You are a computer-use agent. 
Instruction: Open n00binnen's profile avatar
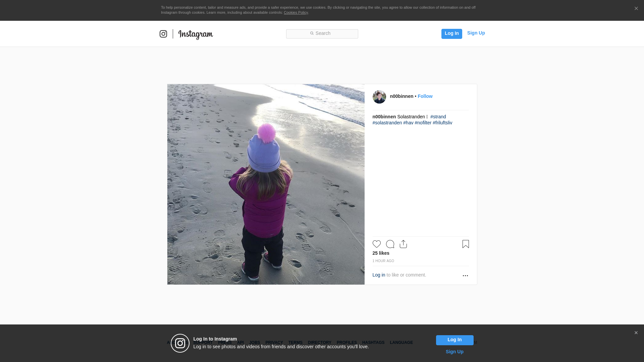pos(379,97)
